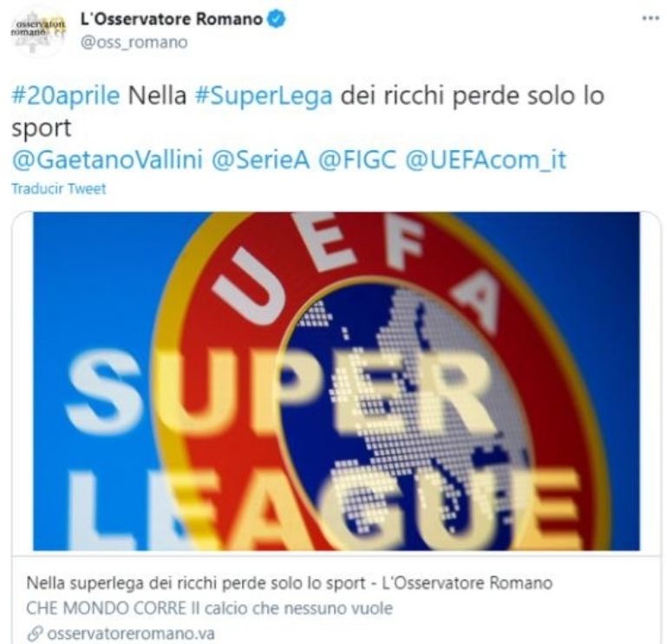Viewport: 666px width, 644px height.
Task: Click the tweet text 'dei ricchi perde solo lo'
Action: pyautogui.click(x=473, y=96)
